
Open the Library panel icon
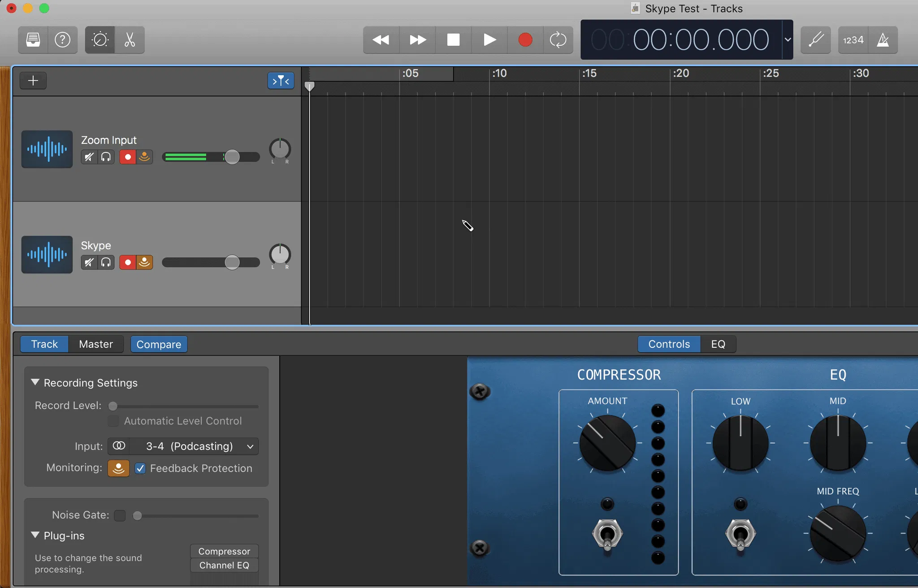(x=33, y=40)
